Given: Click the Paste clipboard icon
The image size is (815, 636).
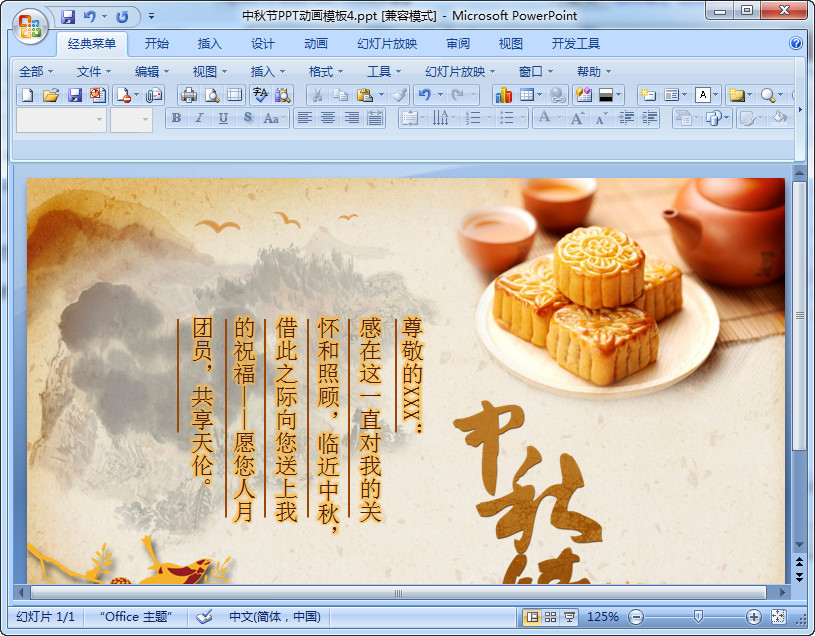Looking at the screenshot, I should tap(365, 95).
